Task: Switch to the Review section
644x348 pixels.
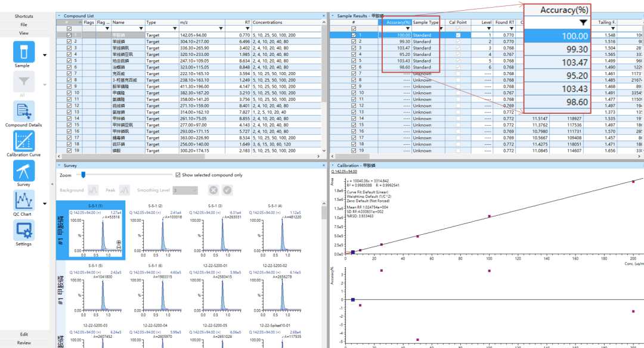Action: point(24,343)
